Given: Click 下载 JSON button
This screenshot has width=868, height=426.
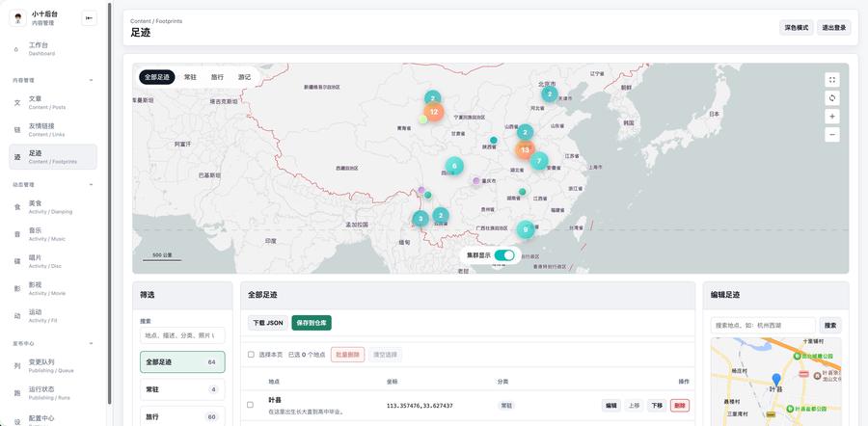Looking at the screenshot, I should point(268,323).
